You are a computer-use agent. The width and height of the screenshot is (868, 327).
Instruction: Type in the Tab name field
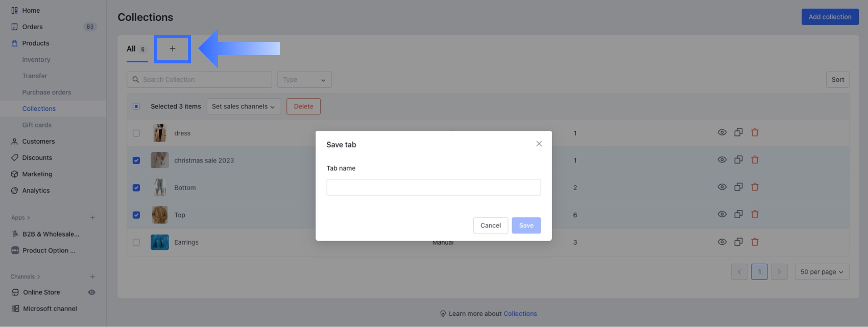433,187
